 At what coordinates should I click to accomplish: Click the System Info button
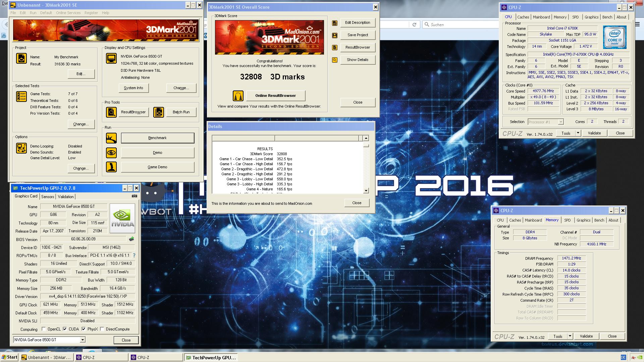(133, 88)
